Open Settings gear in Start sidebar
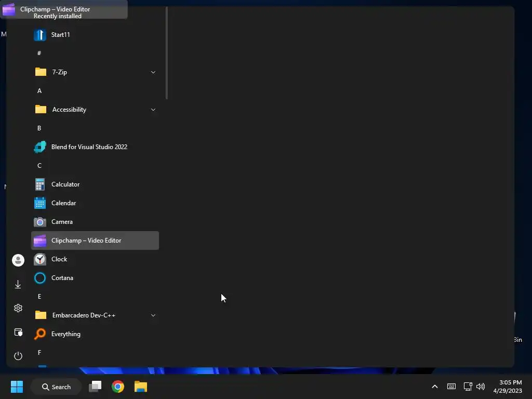The image size is (532, 399). tap(18, 308)
